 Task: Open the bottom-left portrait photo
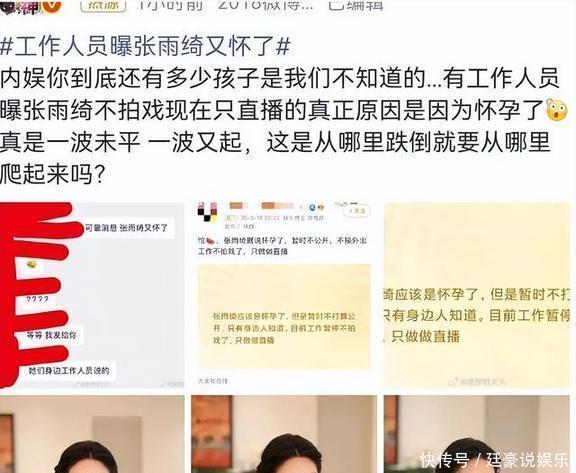point(92,434)
